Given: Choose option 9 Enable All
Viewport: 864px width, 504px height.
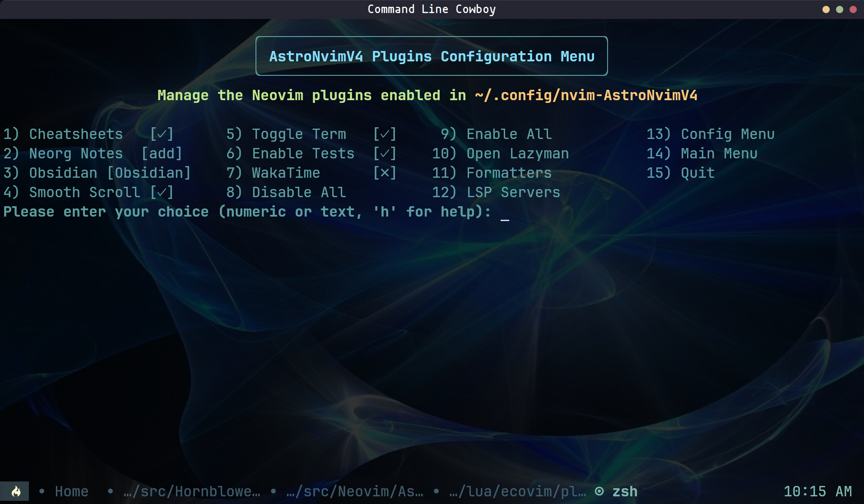Looking at the screenshot, I should pos(496,134).
